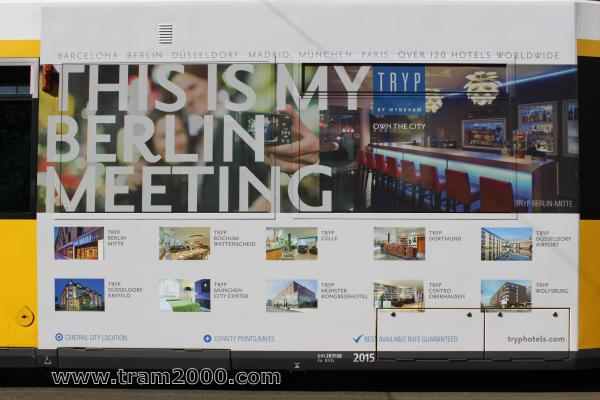The width and height of the screenshot is (600, 400).
Task: Open the TRYP Centro Oberhausen photo
Action: (x=399, y=295)
